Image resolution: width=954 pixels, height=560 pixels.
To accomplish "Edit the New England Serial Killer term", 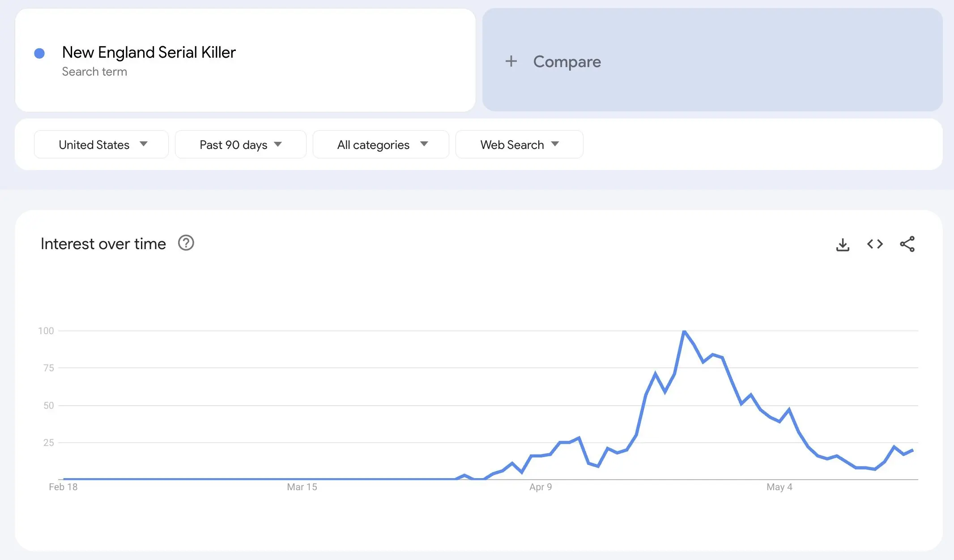I will [x=149, y=52].
